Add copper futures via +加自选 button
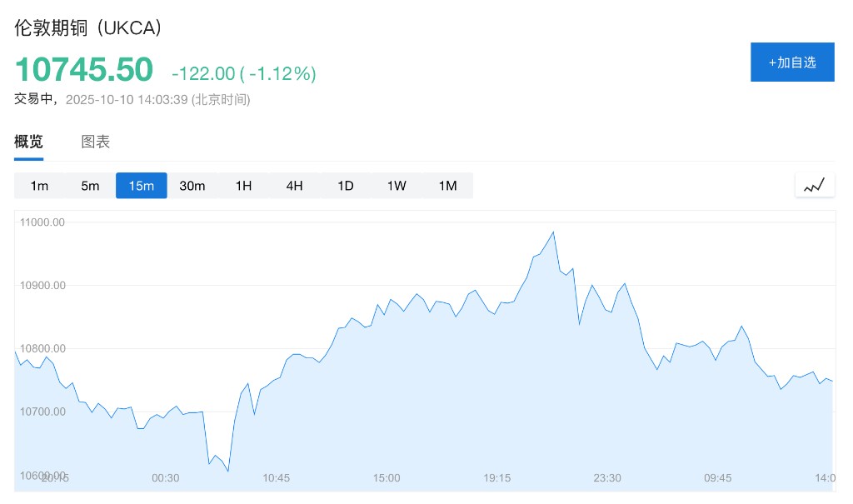The width and height of the screenshot is (853, 504). (x=792, y=62)
